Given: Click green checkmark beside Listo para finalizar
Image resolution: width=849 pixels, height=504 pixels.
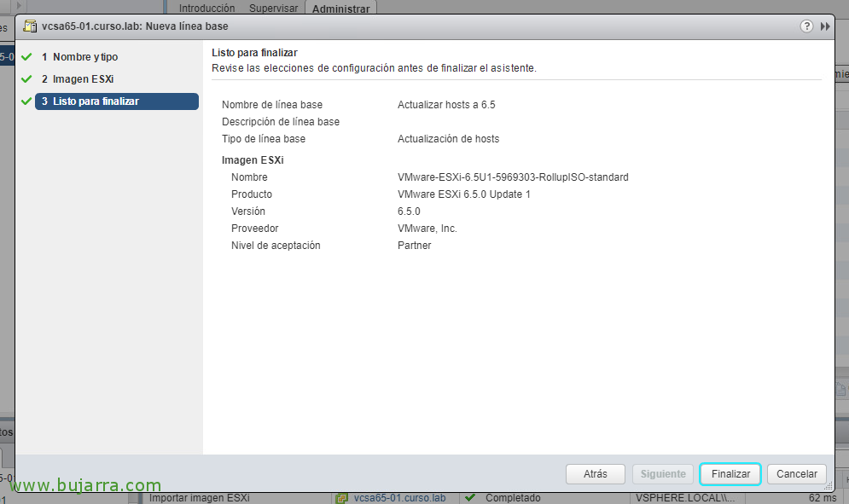Looking at the screenshot, I should click(26, 101).
